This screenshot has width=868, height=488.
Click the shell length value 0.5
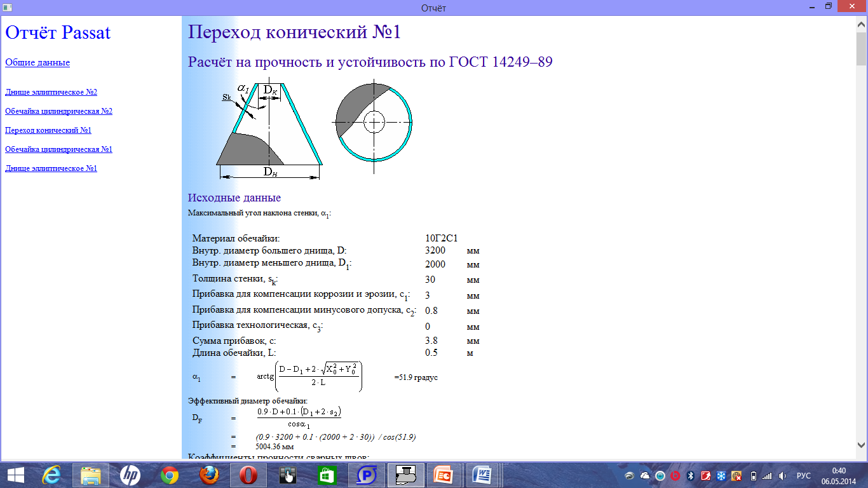(431, 353)
